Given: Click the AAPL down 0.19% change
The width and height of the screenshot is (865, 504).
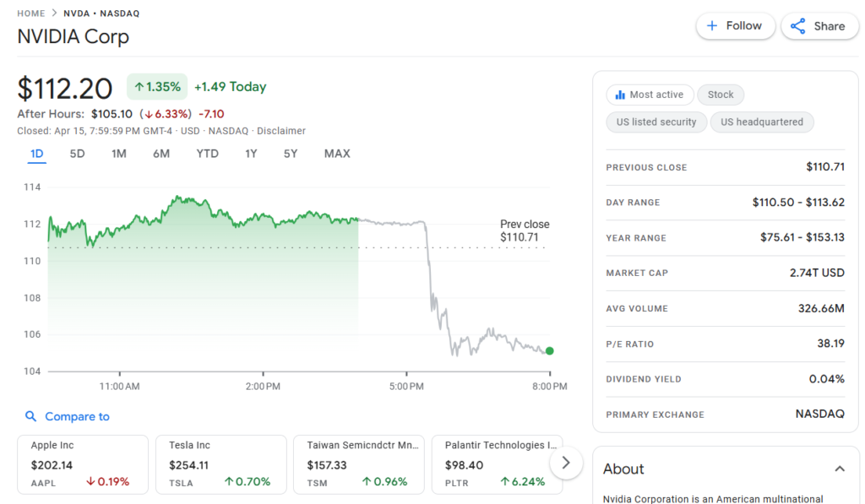Looking at the screenshot, I should tap(107, 482).
